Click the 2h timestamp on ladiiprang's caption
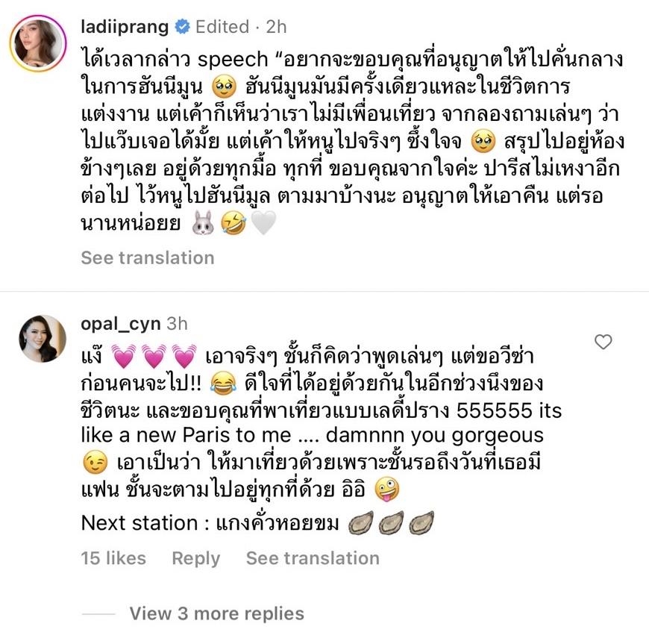The image size is (649, 644). click(x=276, y=27)
